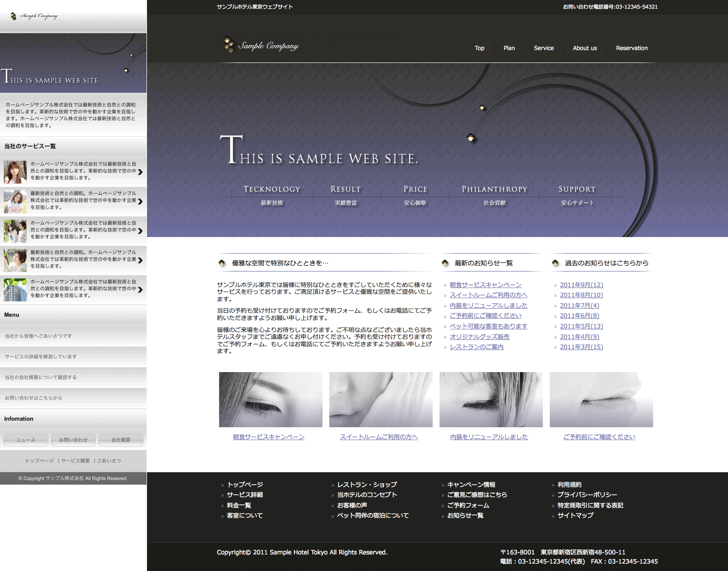Open お問い合わせはこちらから in the sidebar Menu
728x571 pixels.
click(34, 398)
